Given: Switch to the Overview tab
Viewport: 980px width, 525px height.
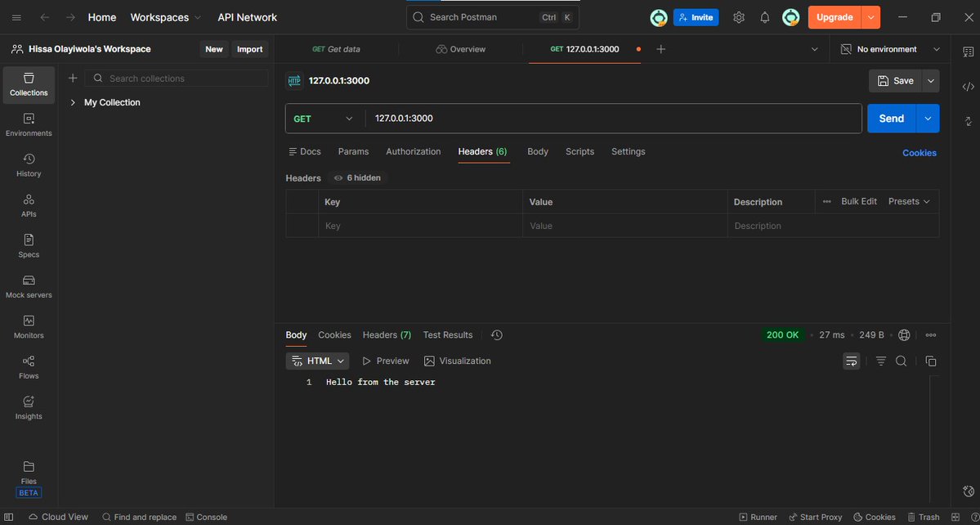Looking at the screenshot, I should pos(461,49).
